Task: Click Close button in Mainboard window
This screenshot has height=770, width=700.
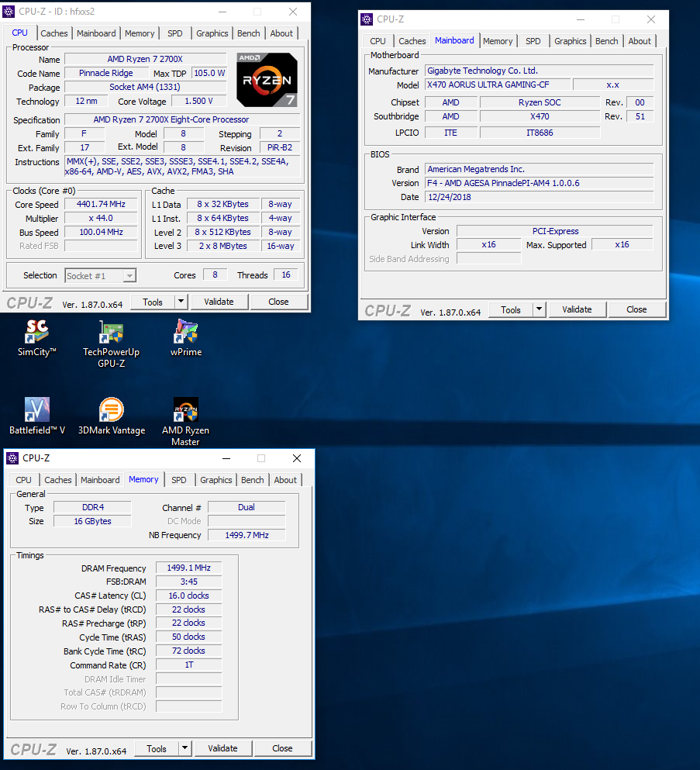Action: (x=636, y=310)
